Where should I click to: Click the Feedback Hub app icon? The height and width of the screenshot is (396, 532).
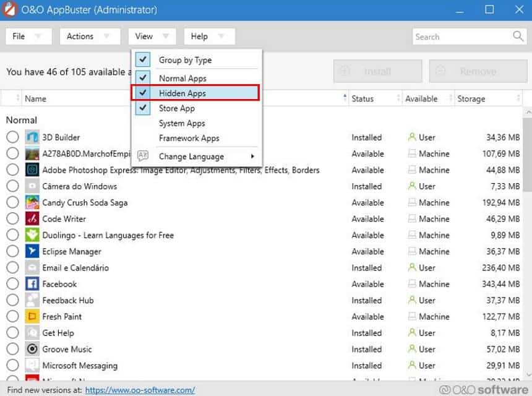tap(32, 300)
